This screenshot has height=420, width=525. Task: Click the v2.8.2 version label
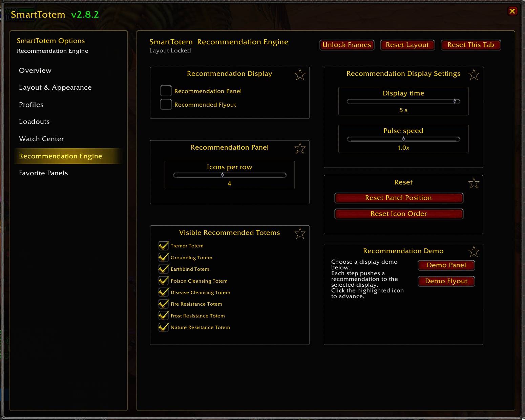click(85, 15)
